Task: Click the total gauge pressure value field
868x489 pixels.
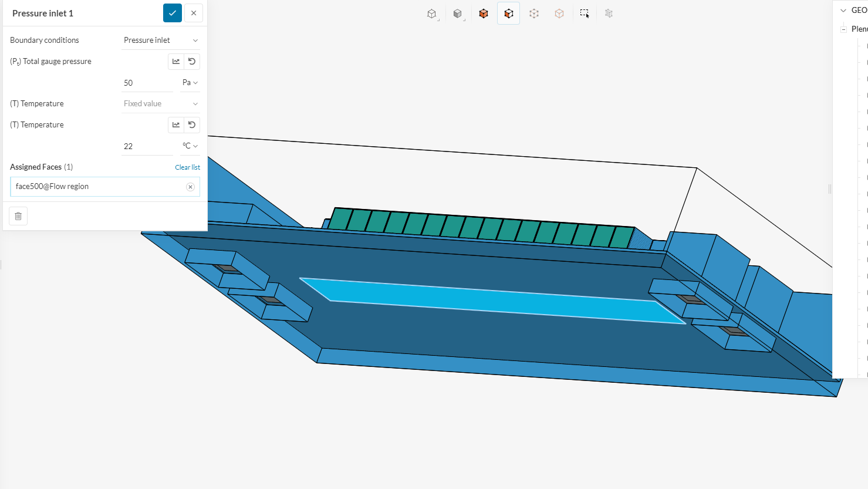Action: (x=147, y=83)
